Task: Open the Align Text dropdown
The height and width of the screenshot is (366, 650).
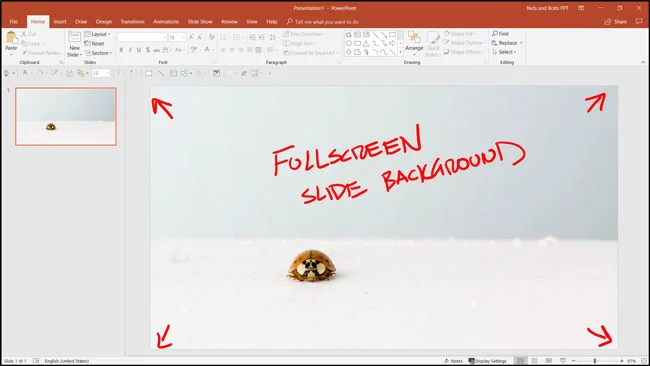Action: coord(300,43)
